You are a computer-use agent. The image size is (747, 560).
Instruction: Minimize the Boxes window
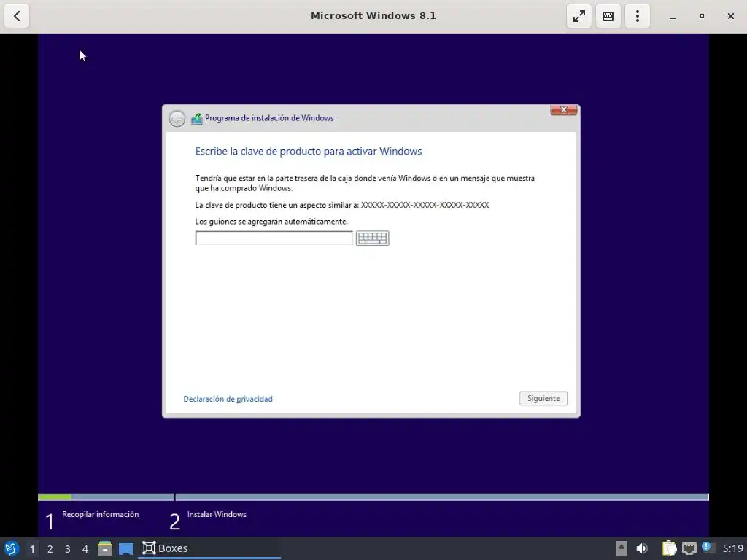click(672, 16)
